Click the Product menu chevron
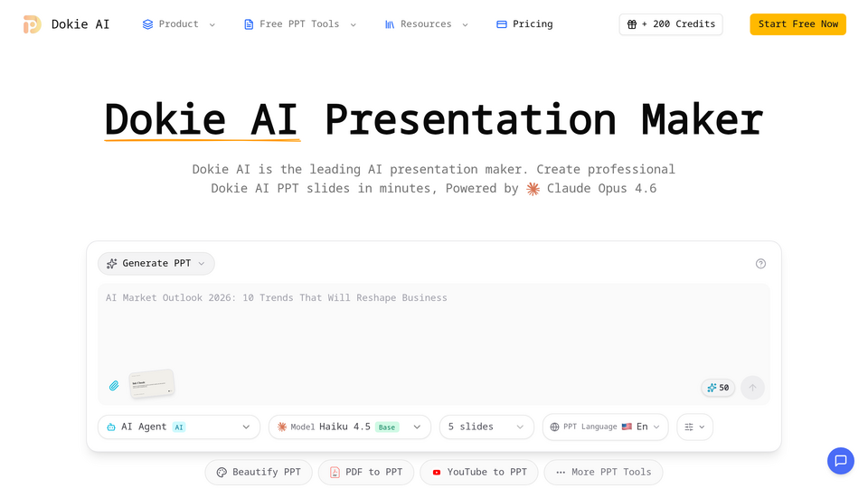The image size is (868, 488). pyautogui.click(x=212, y=25)
